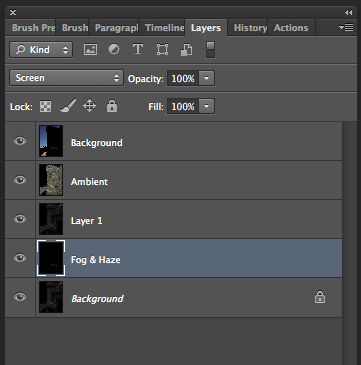
Task: Close the panel group with X
Action: tap(13, 13)
